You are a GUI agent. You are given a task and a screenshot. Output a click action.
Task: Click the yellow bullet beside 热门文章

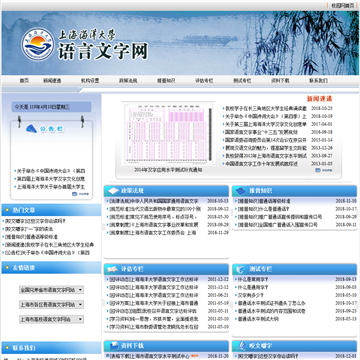coord(7,210)
